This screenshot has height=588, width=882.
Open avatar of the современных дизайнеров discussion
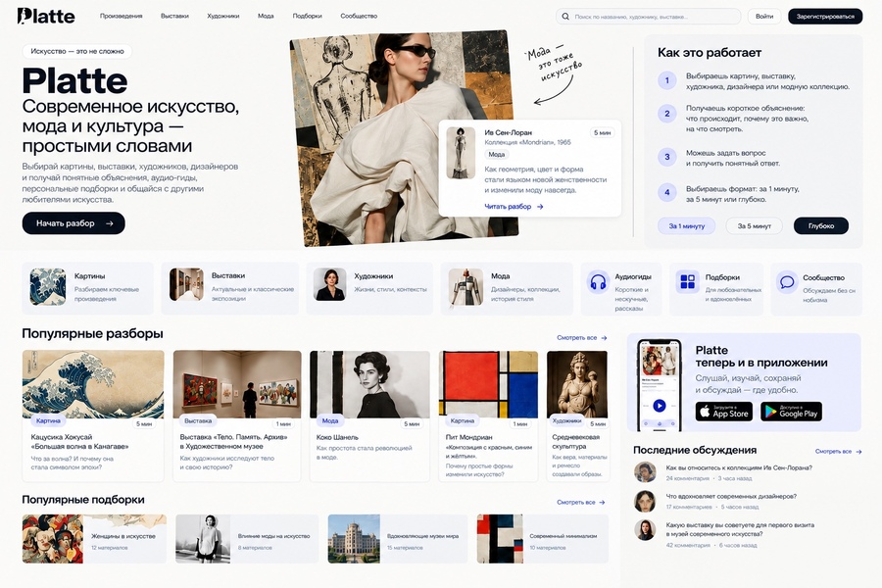645,501
